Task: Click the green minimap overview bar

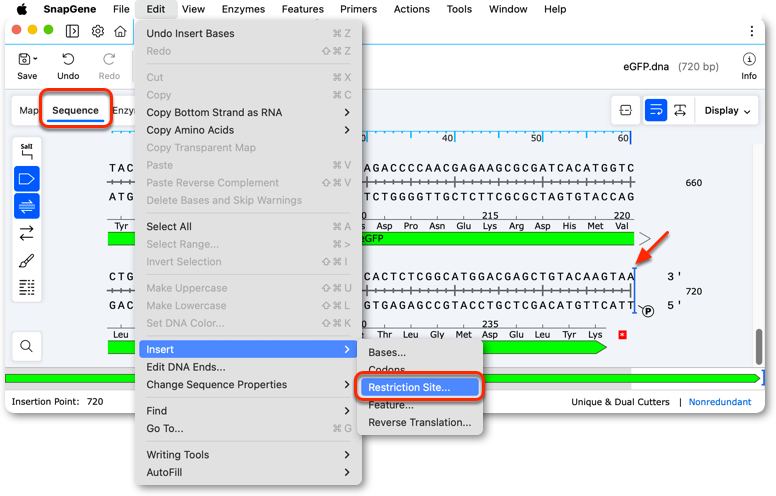Action: click(382, 379)
